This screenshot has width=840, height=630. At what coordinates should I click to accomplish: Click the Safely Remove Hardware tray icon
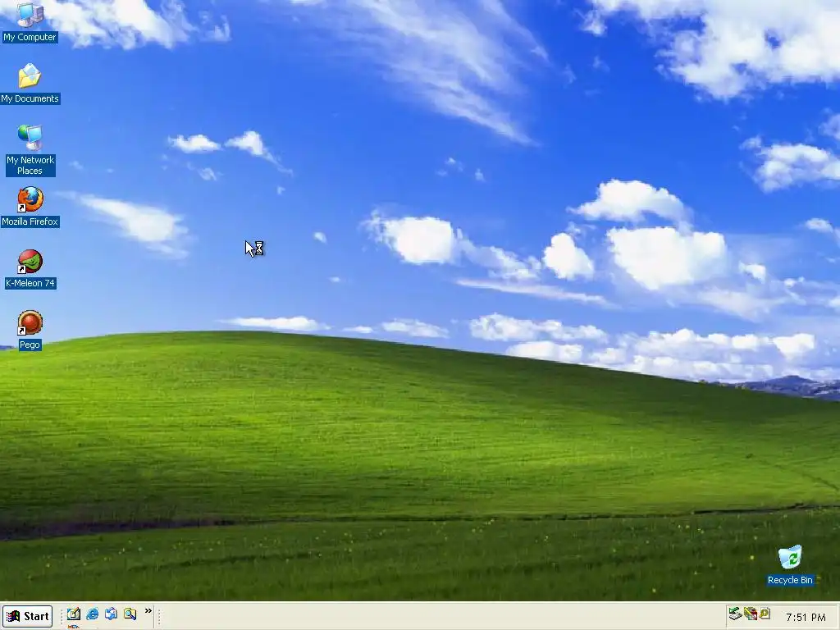(x=735, y=614)
